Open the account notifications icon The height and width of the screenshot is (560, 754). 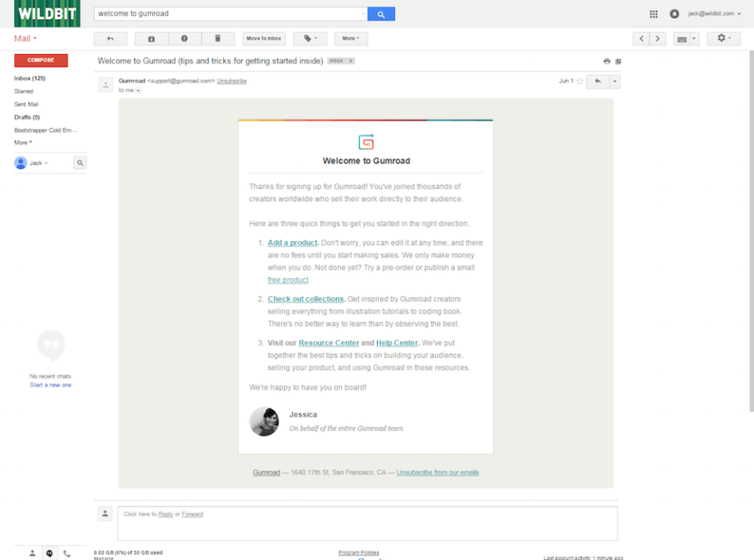tap(674, 14)
